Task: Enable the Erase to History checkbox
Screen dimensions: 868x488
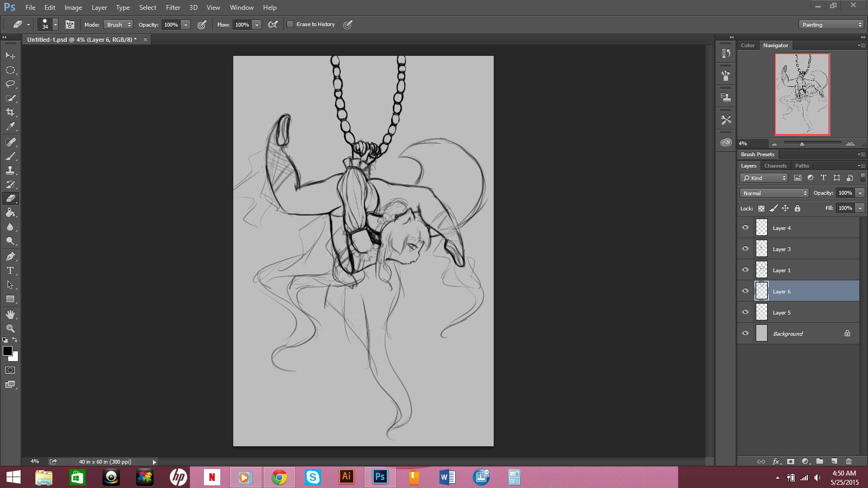Action: coord(290,24)
